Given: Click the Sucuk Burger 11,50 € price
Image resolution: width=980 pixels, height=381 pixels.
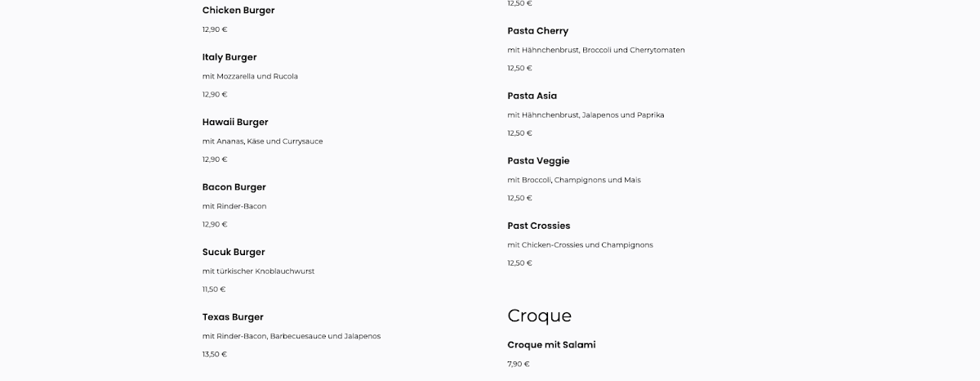Looking at the screenshot, I should [214, 289].
